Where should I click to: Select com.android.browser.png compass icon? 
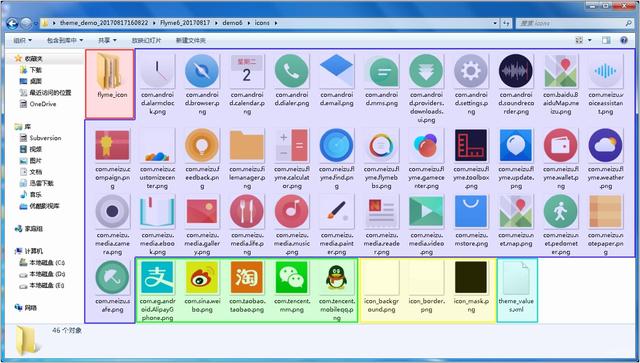[x=202, y=71]
